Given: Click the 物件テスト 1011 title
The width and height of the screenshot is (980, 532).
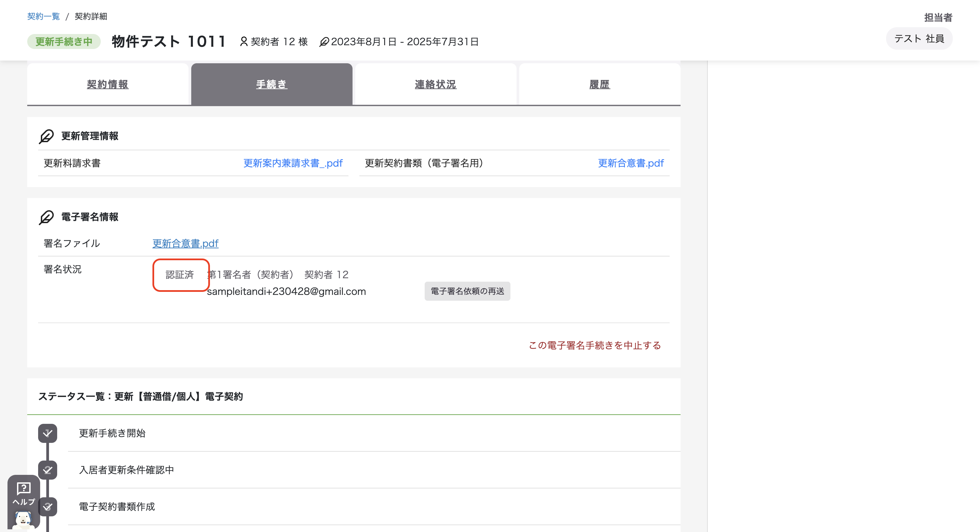Looking at the screenshot, I should 169,41.
